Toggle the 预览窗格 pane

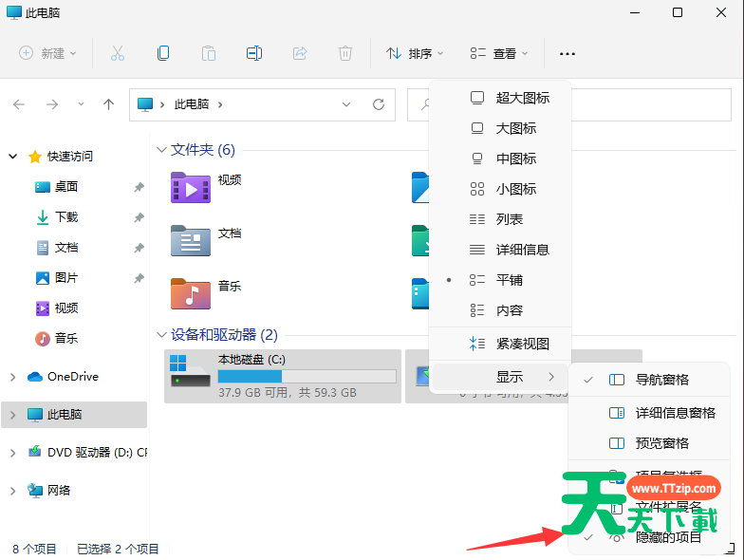[661, 443]
